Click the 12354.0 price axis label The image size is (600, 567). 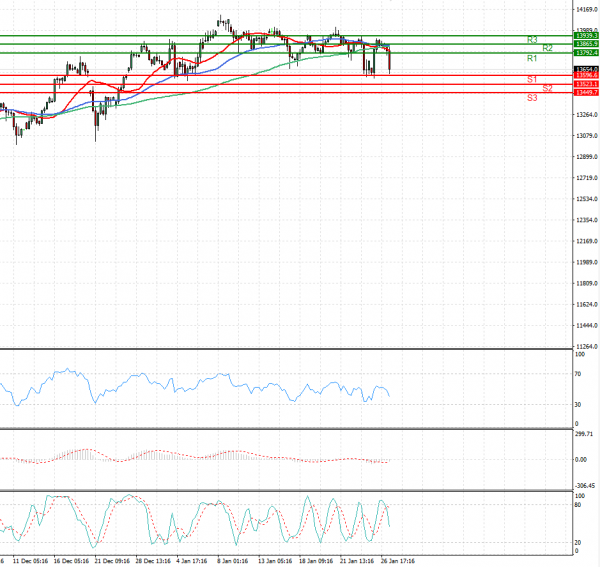587,220
